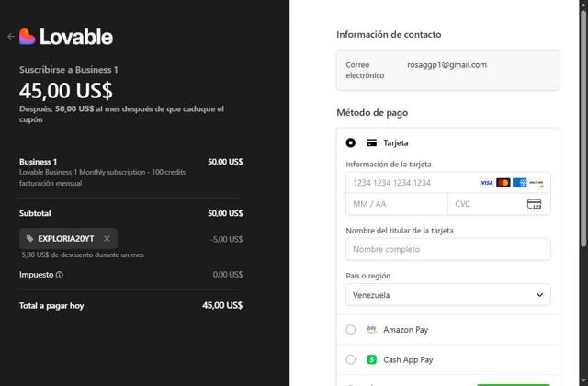This screenshot has width=588, height=386.
Task: Focus the MM / AA expiry field
Action: pos(397,204)
